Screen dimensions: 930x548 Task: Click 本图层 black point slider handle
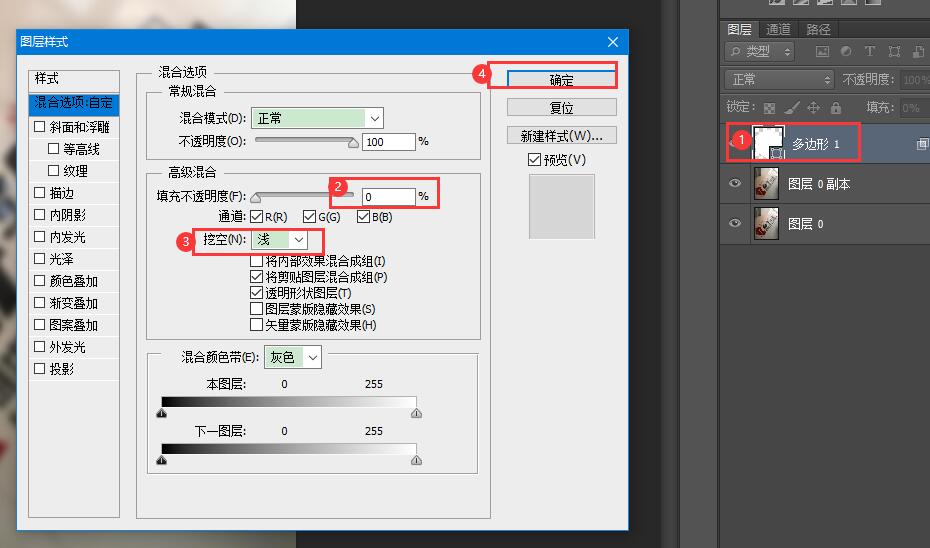(162, 413)
